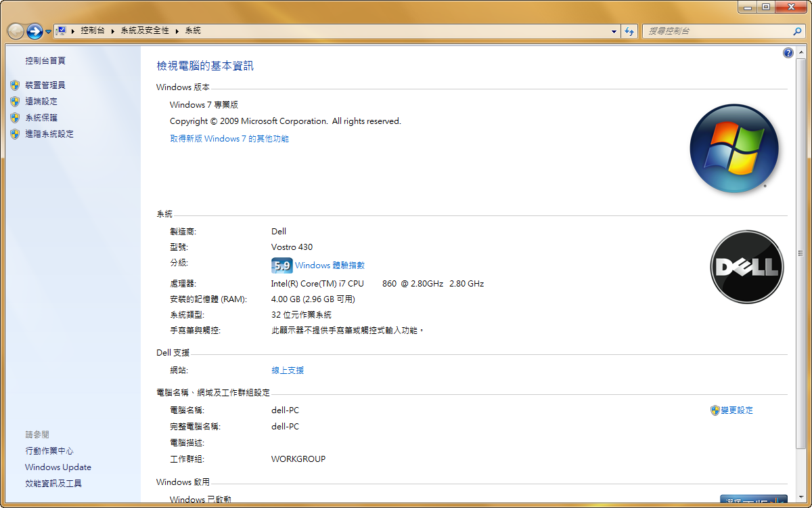Open Help with the blue question icon
The width and height of the screenshot is (812, 508).
coord(788,53)
